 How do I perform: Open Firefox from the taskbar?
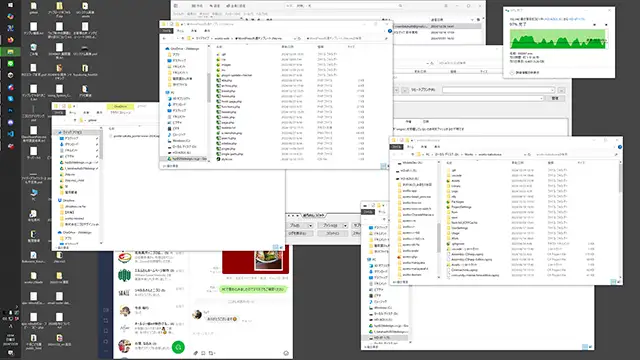[x=11, y=40]
